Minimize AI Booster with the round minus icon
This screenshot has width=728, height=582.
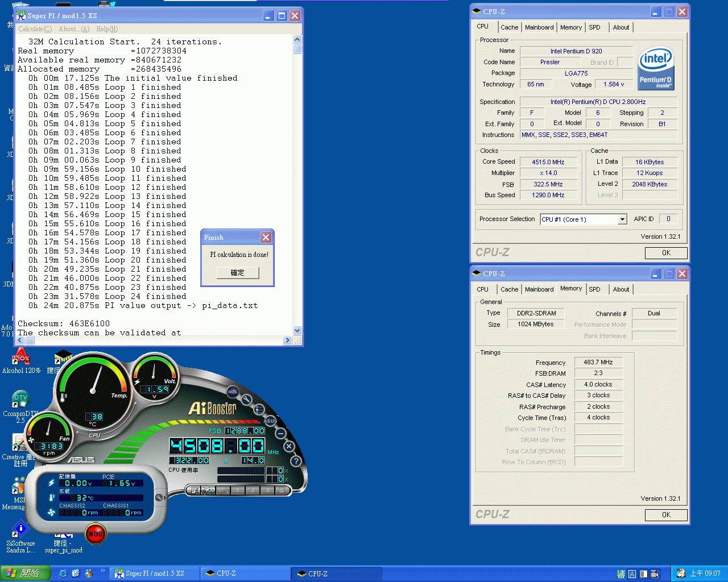click(x=280, y=433)
